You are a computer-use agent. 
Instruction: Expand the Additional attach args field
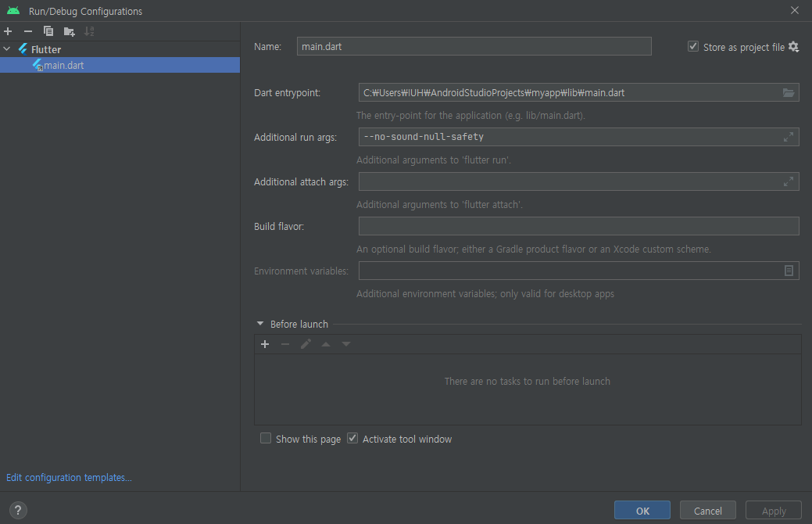click(x=789, y=181)
